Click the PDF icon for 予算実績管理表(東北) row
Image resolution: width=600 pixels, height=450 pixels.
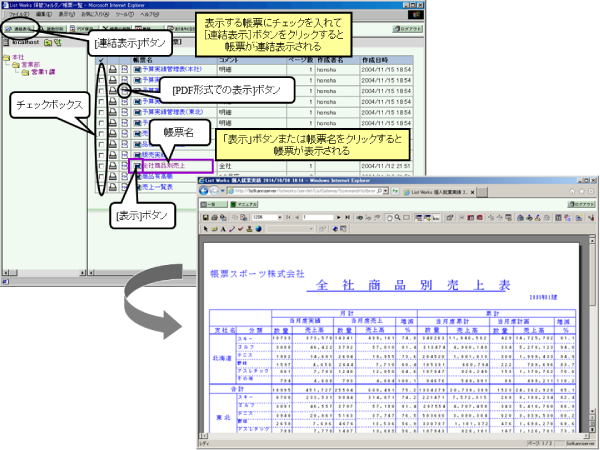125,112
